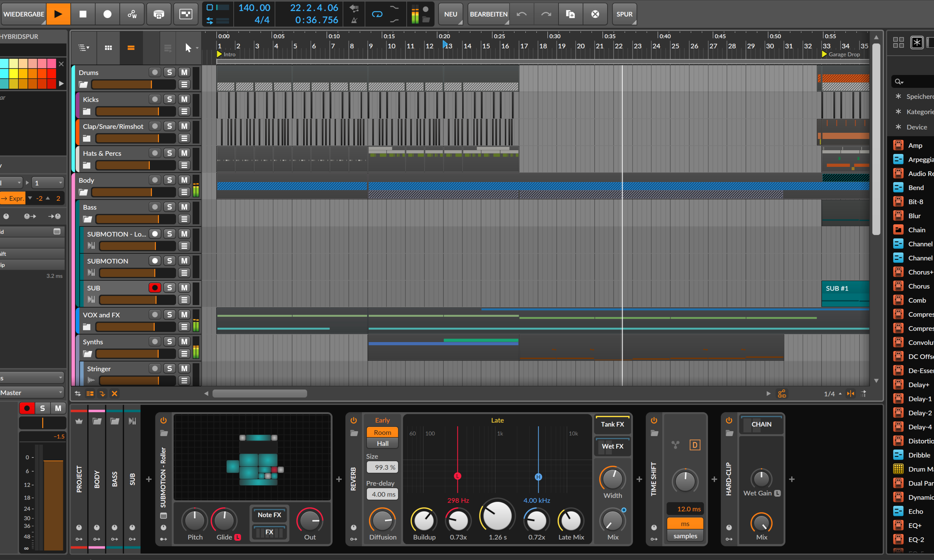Mute the VOX and FX track

184,314
